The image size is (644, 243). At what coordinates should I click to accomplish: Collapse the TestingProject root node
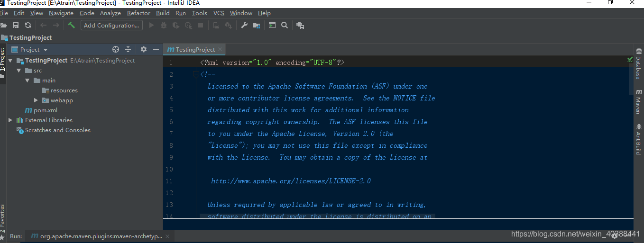coord(10,61)
